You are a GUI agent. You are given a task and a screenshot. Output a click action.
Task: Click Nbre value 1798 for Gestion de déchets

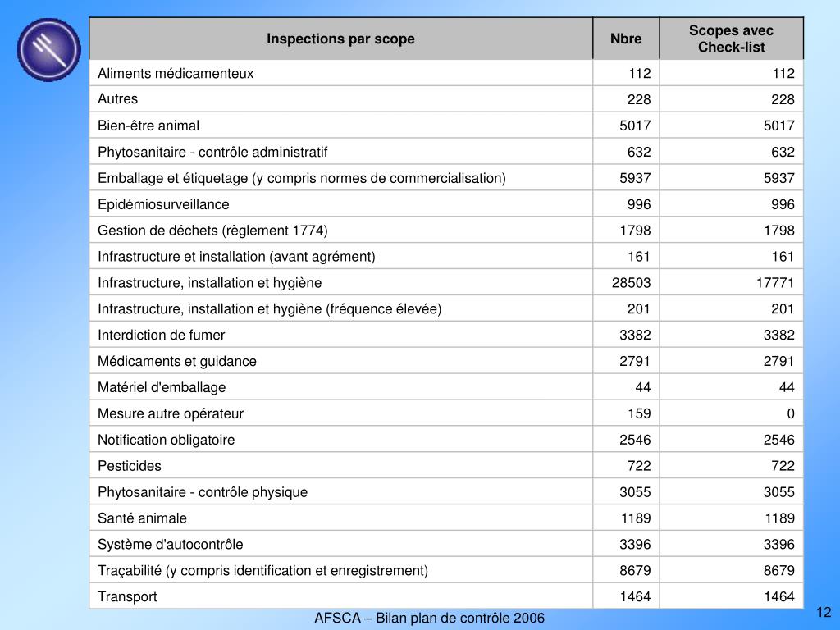[x=636, y=231]
